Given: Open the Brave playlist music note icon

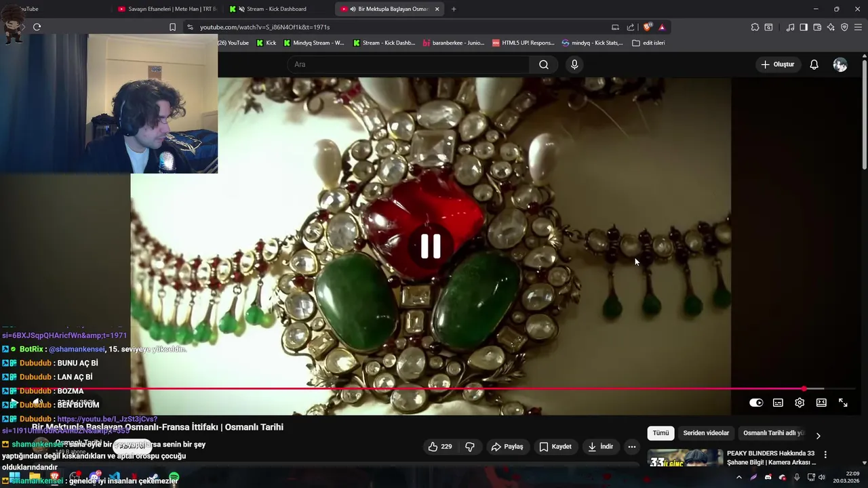Looking at the screenshot, I should [790, 27].
